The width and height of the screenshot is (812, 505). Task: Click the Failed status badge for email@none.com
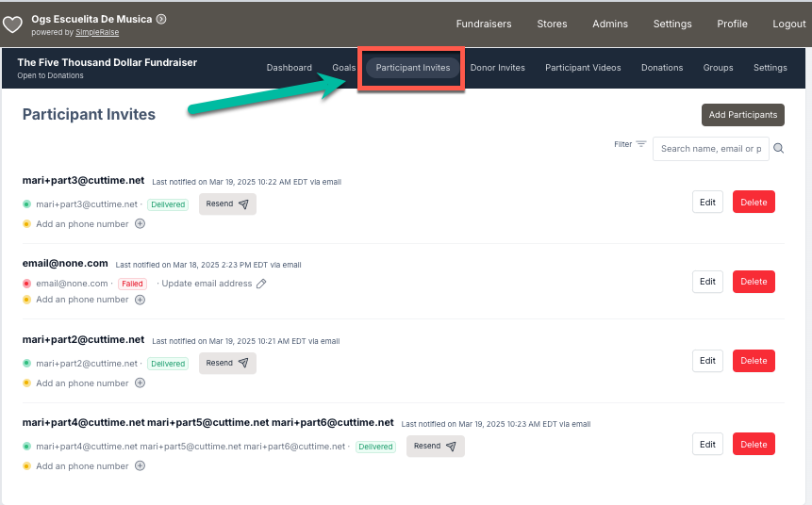[132, 284]
